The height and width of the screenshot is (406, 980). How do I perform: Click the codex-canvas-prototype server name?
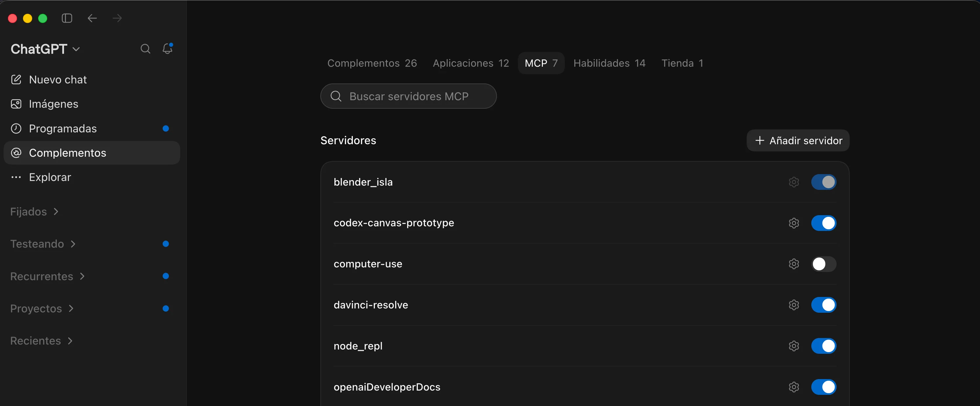click(394, 223)
